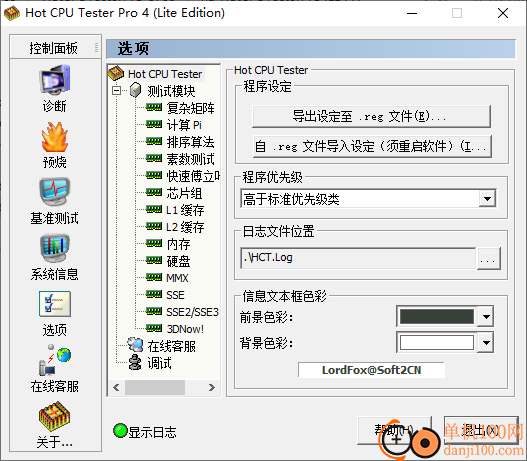Image resolution: width=527 pixels, height=461 pixels.
Task: Click the chip icon beside SSE
Action: tap(154, 295)
